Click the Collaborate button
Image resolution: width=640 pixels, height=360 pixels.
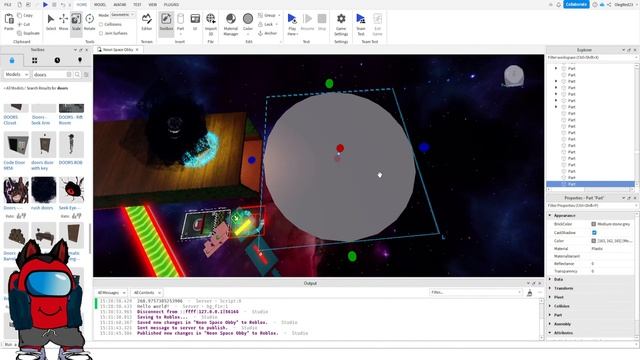[x=576, y=4]
